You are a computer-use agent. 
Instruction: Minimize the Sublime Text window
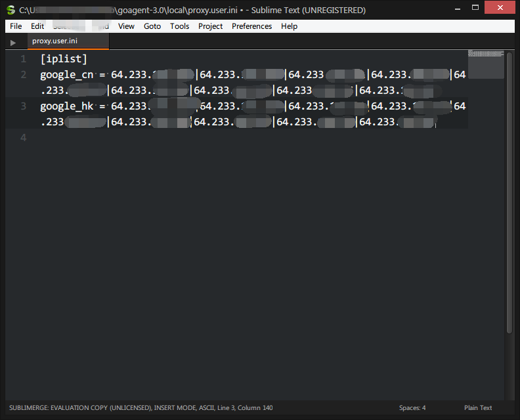point(458,9)
